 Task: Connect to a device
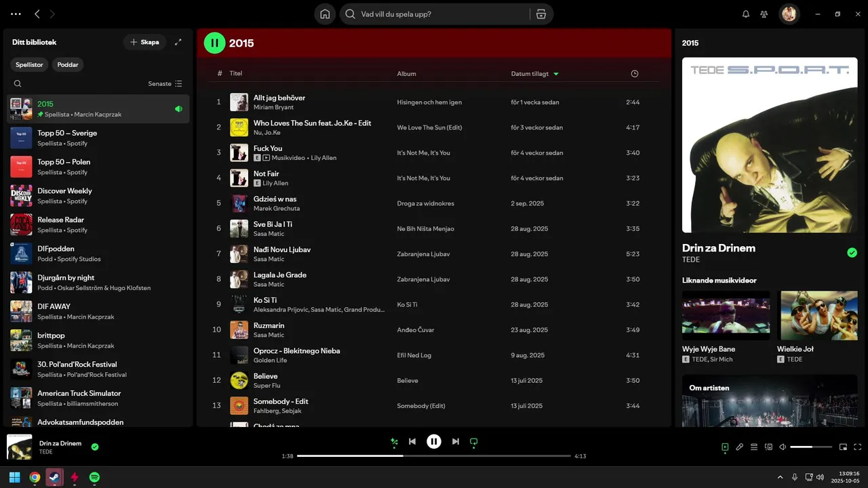pos(768,447)
